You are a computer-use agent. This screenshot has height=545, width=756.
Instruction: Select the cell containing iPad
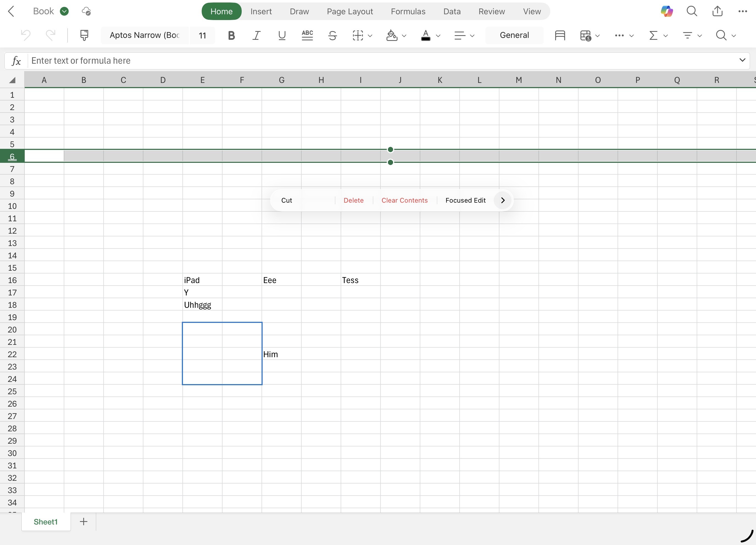coord(202,280)
